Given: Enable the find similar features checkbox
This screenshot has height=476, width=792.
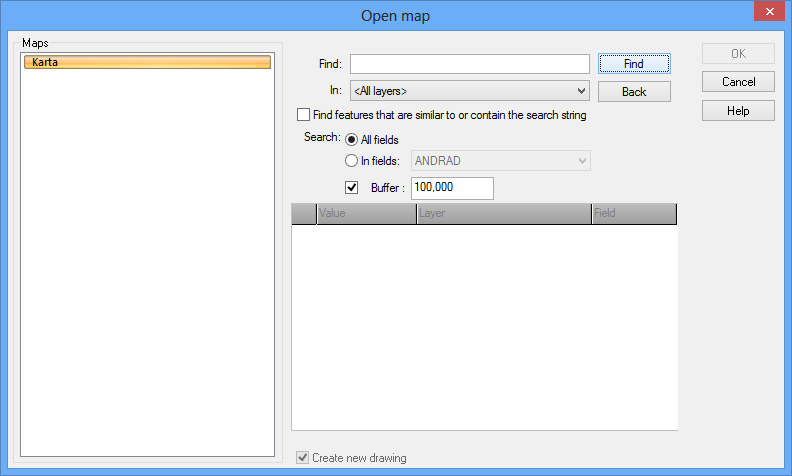Looking at the screenshot, I should coord(304,115).
